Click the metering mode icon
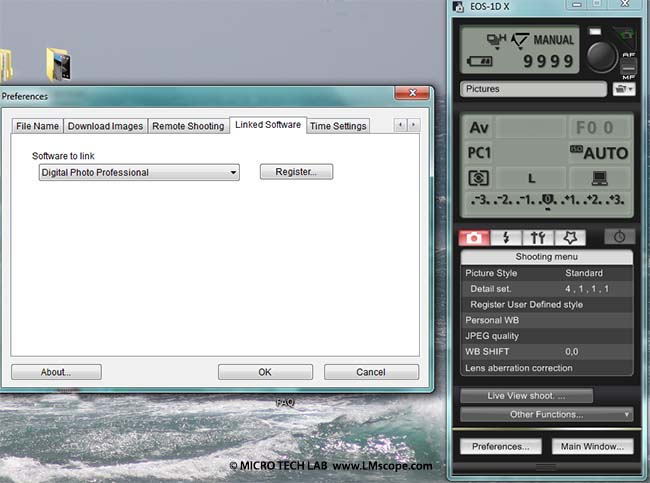 click(478, 178)
